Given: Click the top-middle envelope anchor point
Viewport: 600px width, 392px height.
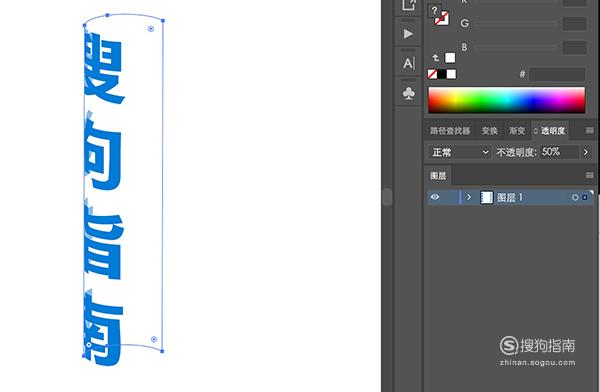Looking at the screenshot, I should pos(108,15).
